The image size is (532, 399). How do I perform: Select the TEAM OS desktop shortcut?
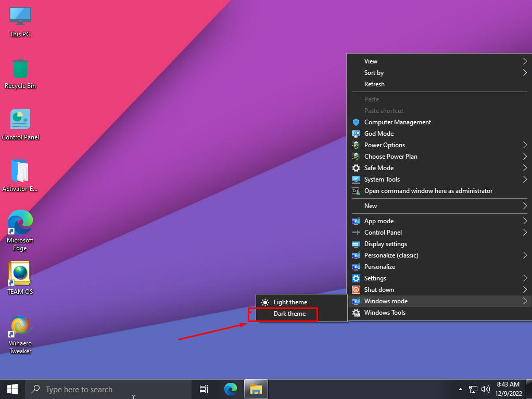(20, 277)
